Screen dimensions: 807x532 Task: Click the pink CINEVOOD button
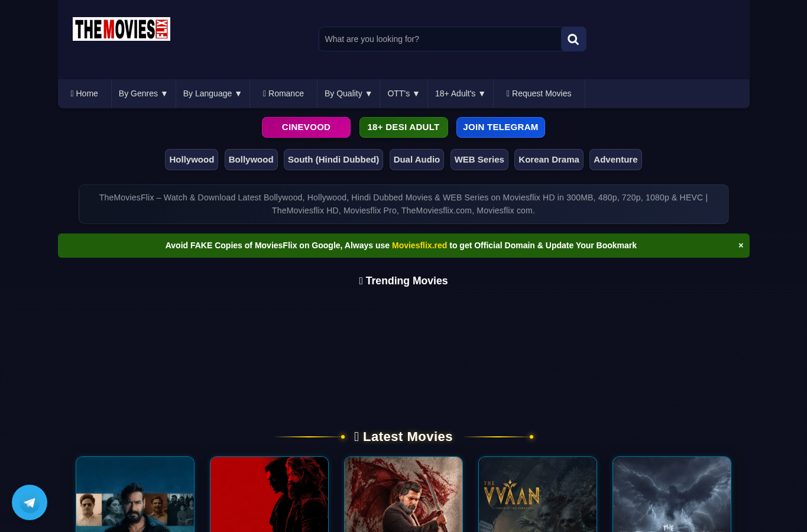pyautogui.click(x=306, y=127)
